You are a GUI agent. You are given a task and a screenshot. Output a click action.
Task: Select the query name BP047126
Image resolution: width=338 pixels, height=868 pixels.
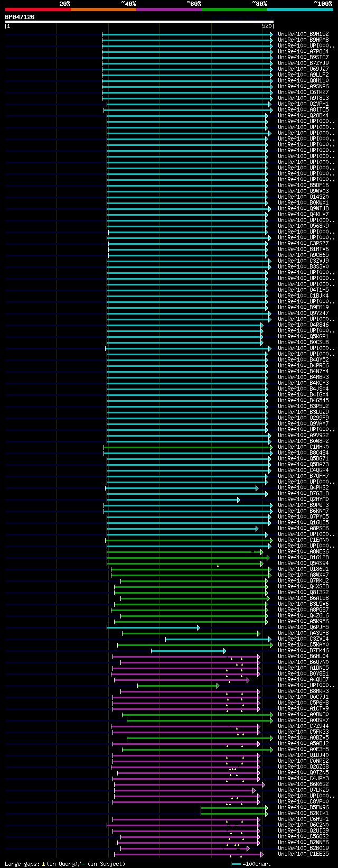click(20, 17)
